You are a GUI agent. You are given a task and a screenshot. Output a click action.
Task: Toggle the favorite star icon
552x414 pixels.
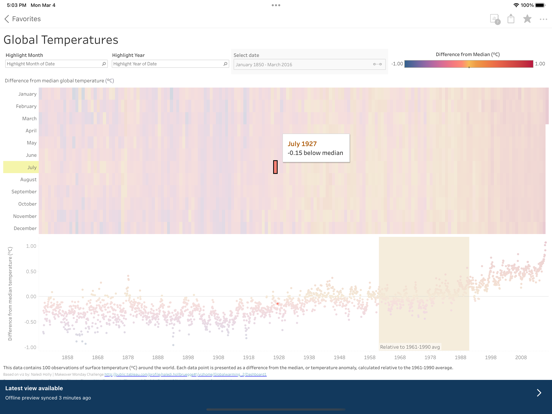527,19
